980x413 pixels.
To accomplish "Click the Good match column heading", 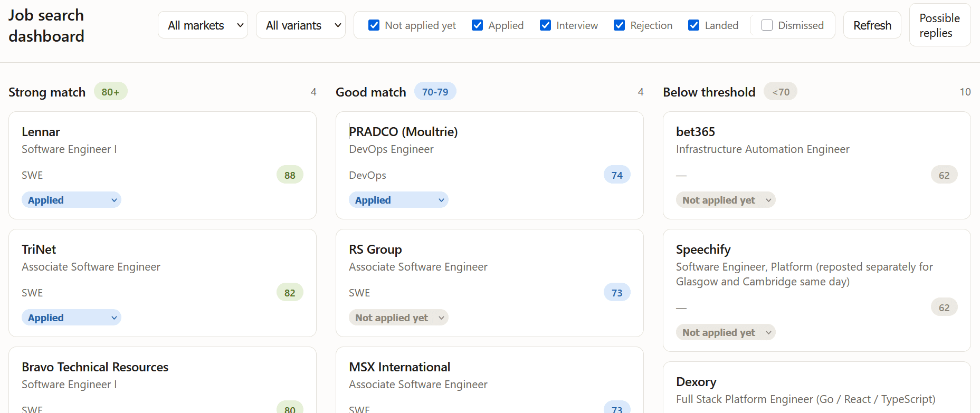I will pyautogui.click(x=371, y=92).
